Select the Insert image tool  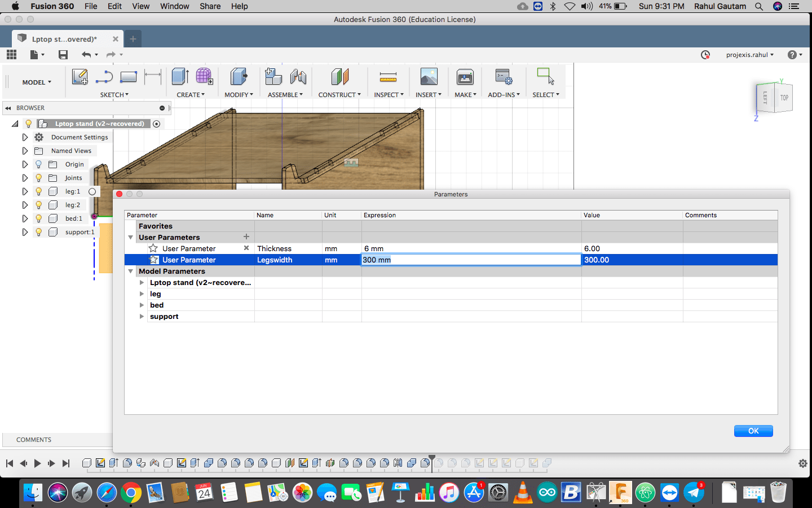coord(429,76)
